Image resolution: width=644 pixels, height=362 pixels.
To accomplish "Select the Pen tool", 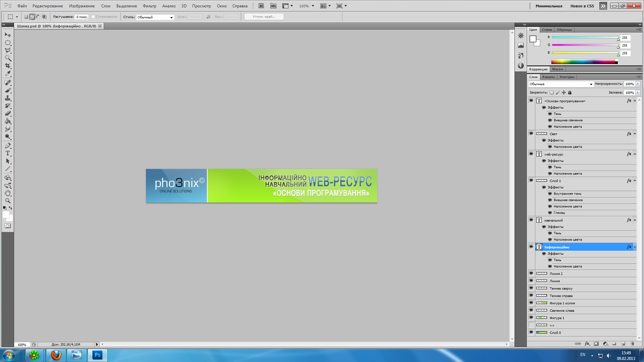I will [x=7, y=145].
